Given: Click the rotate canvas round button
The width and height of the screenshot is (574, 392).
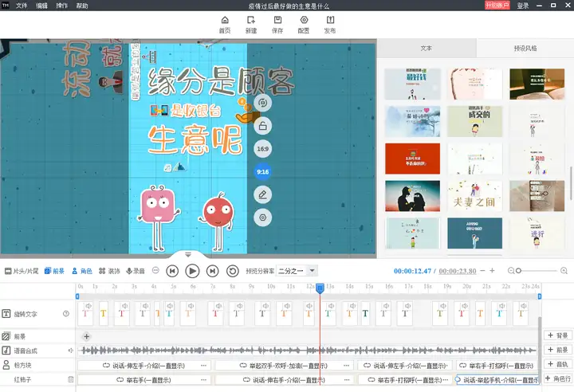Looking at the screenshot, I should tap(262, 103).
